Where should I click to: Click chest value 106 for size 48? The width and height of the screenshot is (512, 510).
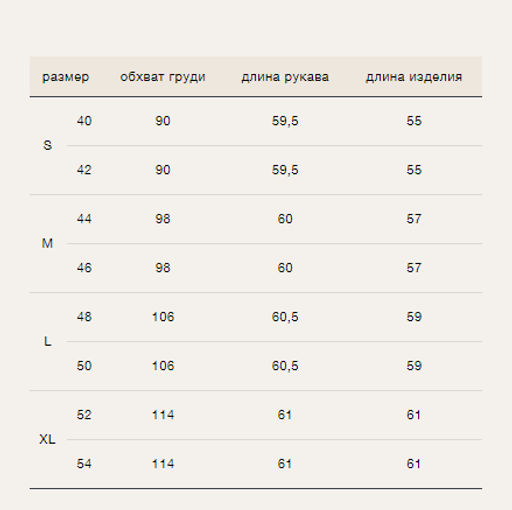tap(163, 317)
